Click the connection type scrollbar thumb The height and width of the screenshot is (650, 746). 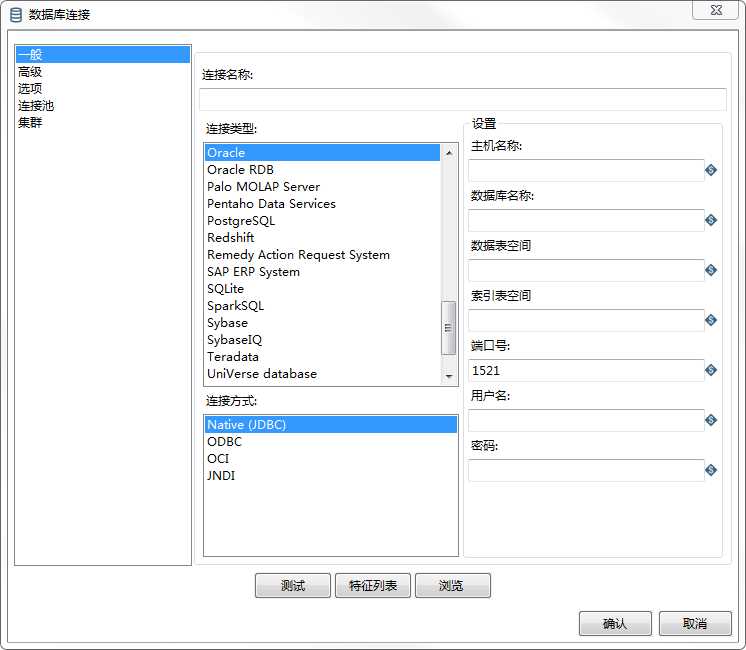448,328
